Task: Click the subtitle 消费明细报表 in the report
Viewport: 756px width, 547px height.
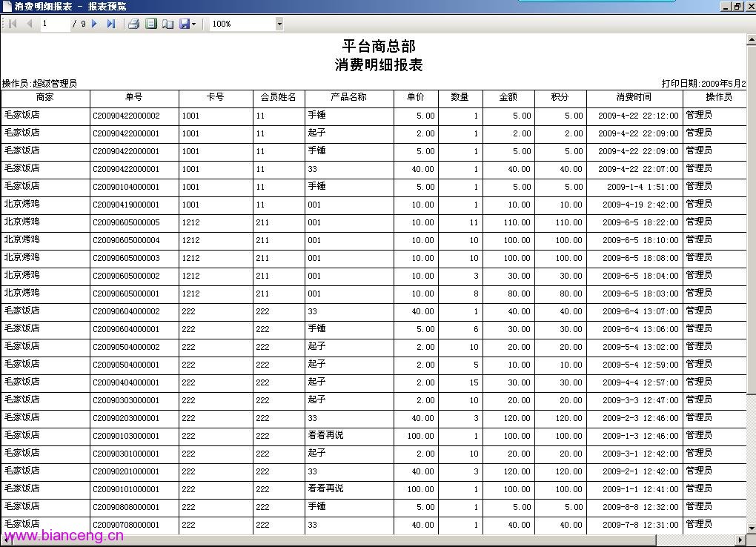Action: point(379,65)
